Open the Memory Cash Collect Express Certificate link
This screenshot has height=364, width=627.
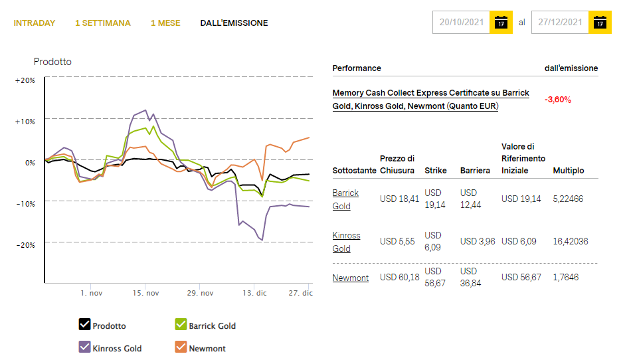(x=430, y=99)
